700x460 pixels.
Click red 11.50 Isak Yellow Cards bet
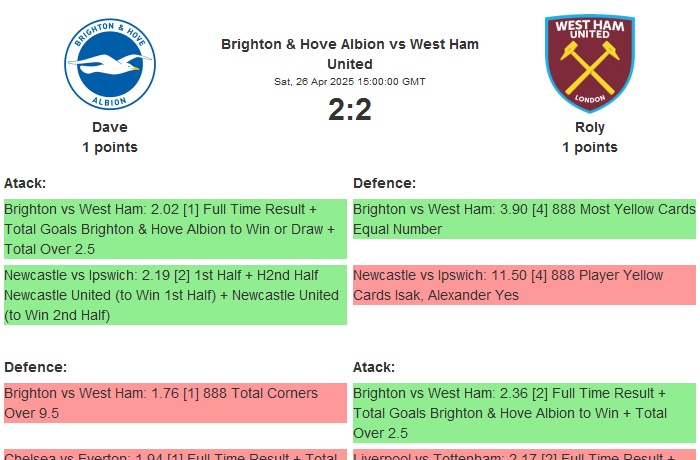tap(524, 285)
